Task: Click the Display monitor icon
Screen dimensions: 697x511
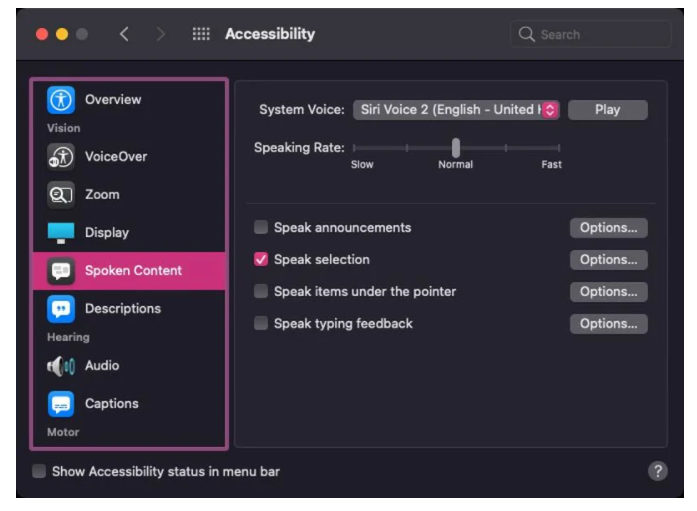Action: pyautogui.click(x=61, y=233)
